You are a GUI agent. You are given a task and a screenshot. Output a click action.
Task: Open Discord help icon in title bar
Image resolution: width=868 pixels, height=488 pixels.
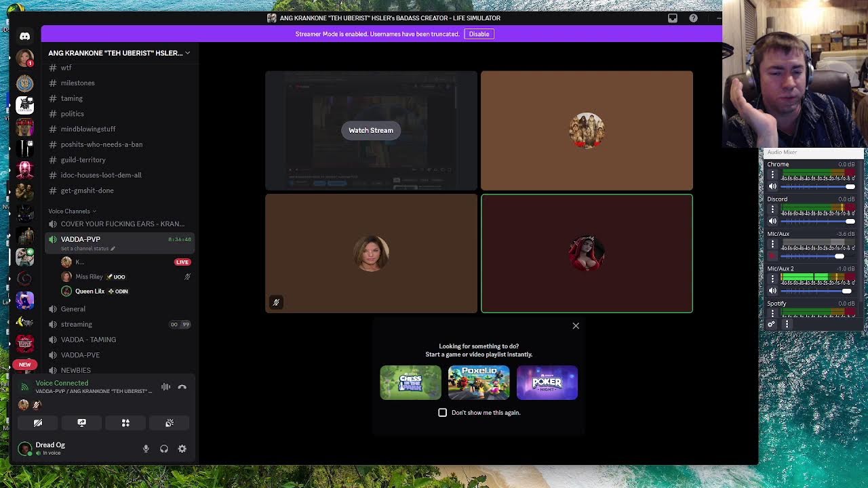coord(693,18)
